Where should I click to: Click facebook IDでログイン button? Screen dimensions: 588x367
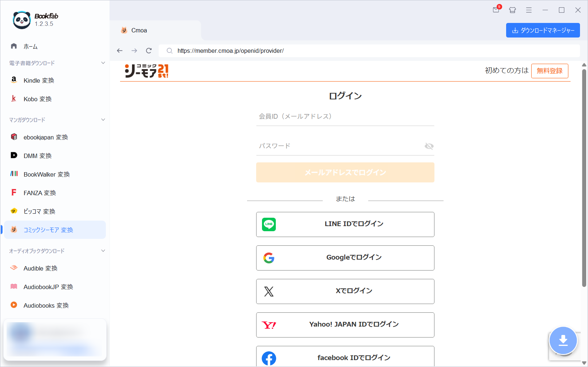(x=345, y=356)
